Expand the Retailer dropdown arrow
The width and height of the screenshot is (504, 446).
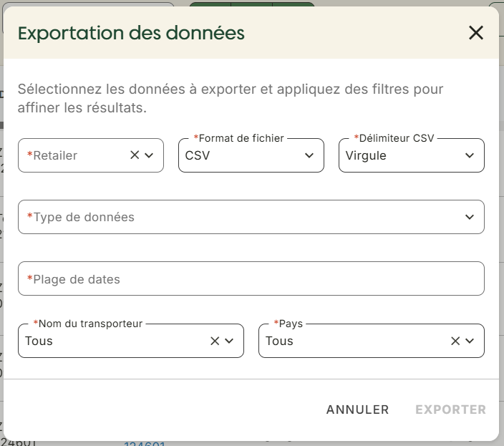149,155
